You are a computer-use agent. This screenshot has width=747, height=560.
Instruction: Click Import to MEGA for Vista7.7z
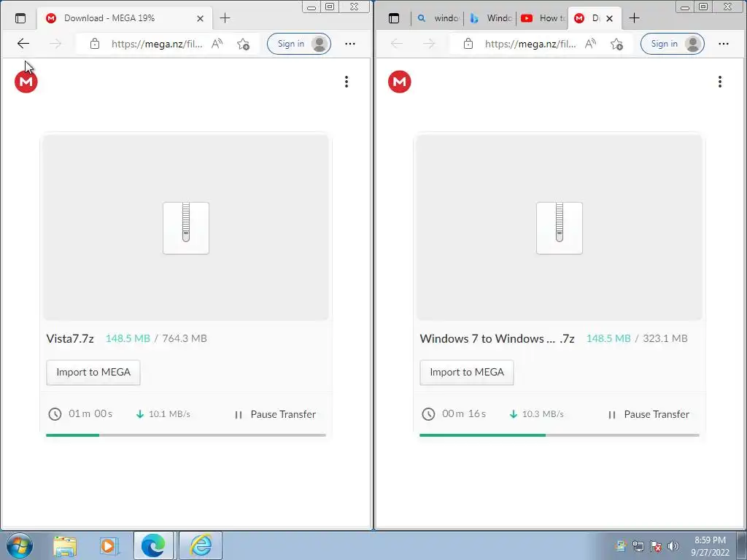click(x=93, y=373)
